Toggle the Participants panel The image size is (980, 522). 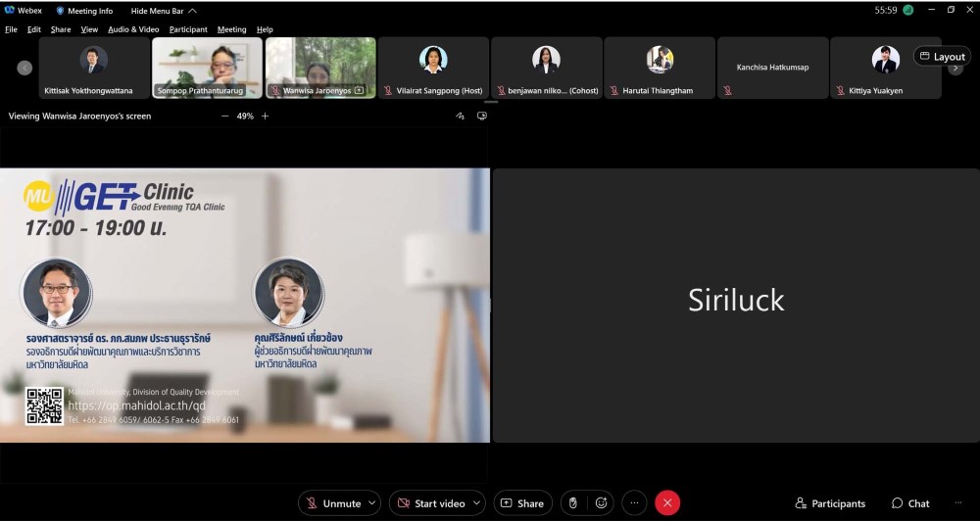tap(830, 503)
